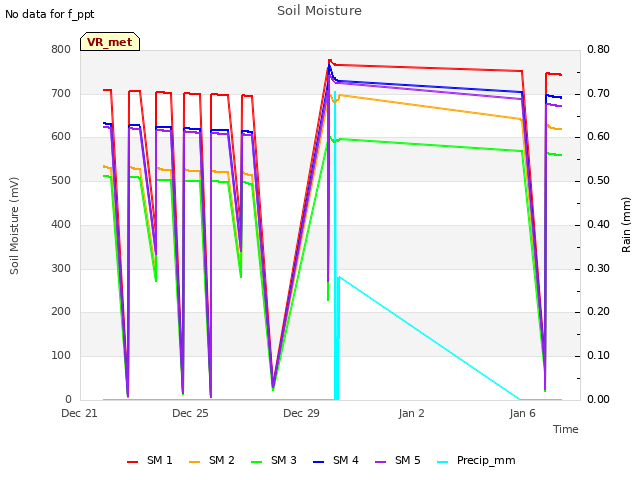Click the Soil Moisture (mV) axis label

pyautogui.click(x=14, y=226)
